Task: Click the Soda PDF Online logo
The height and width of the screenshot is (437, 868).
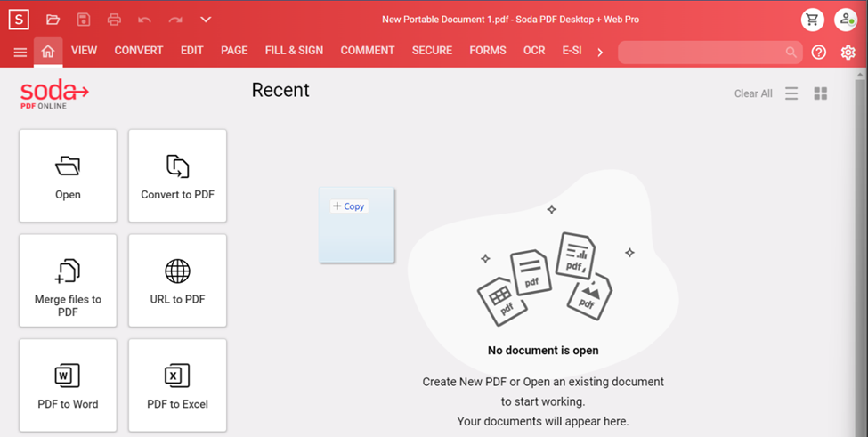Action: [54, 93]
